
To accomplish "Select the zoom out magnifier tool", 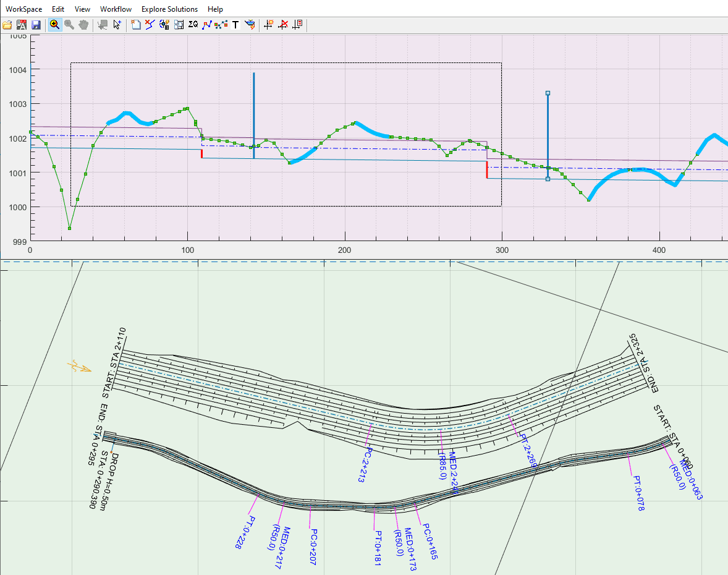I will tap(69, 25).
